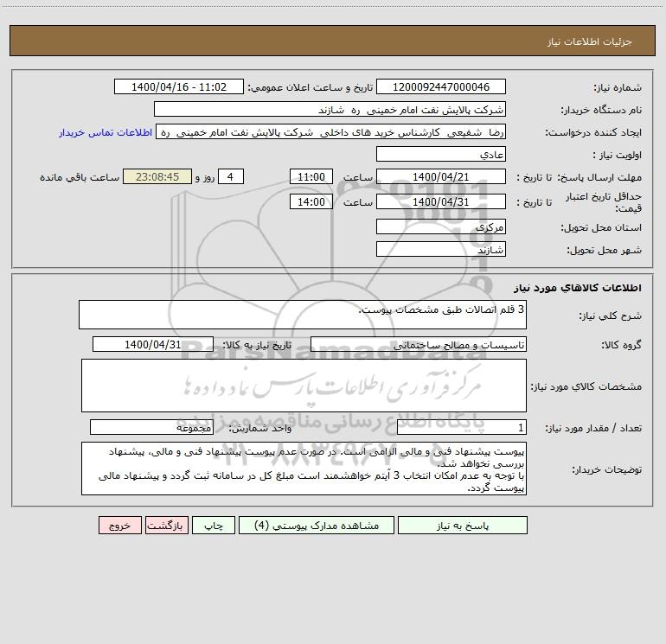Click general description box 3 قلم اتصالات
This screenshot has height=644, width=666.
click(x=303, y=315)
